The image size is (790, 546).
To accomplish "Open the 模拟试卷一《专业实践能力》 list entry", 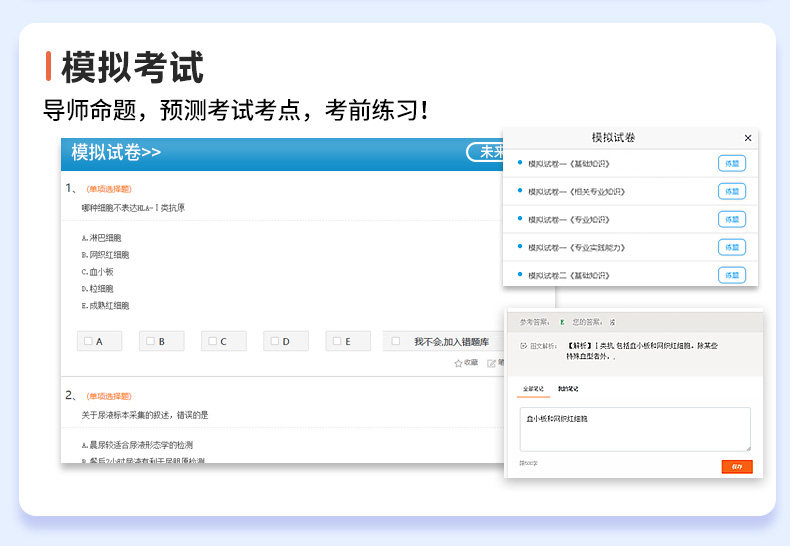I will coord(576,247).
